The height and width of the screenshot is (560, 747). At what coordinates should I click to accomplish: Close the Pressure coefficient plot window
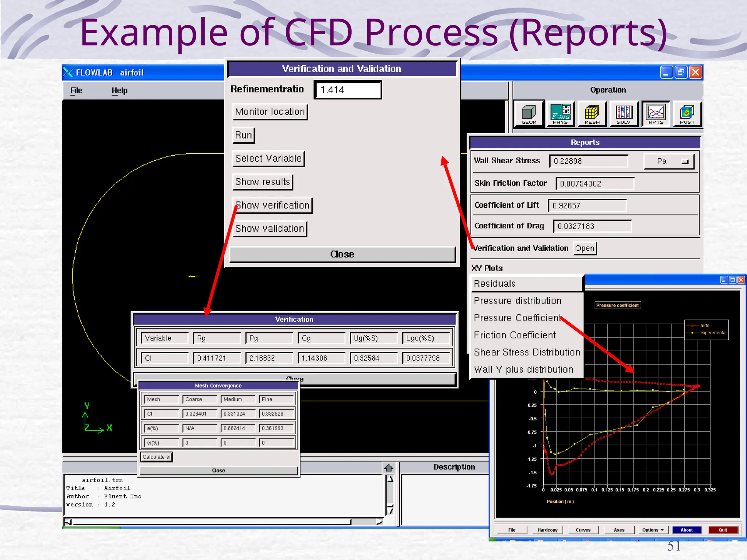click(x=741, y=280)
